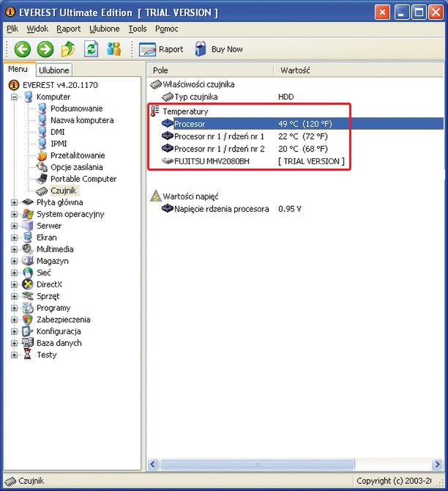This screenshot has height=491, width=448.
Task: Collapse the Komputer tree node
Action: click(14, 97)
